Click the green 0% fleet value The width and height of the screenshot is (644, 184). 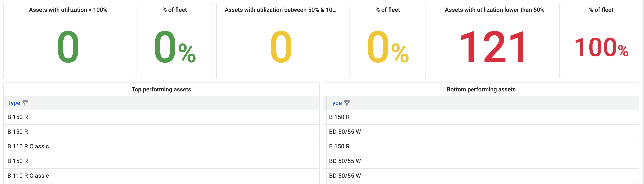point(175,47)
